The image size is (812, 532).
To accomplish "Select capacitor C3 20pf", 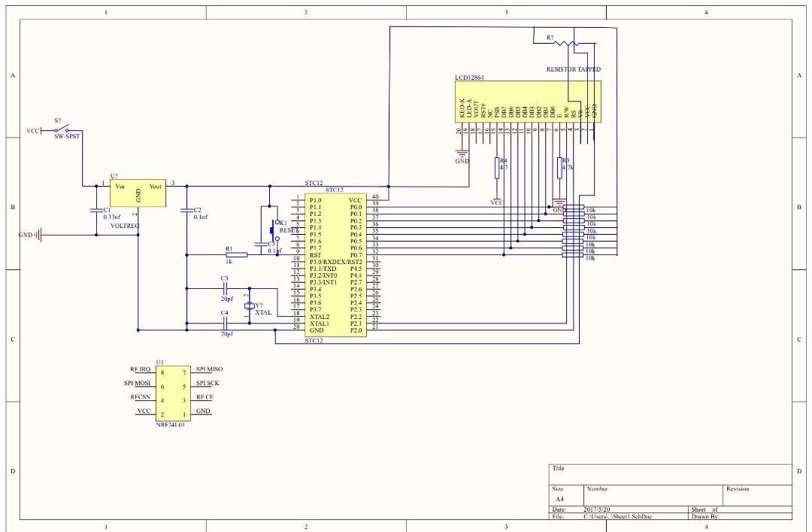I will [224, 289].
